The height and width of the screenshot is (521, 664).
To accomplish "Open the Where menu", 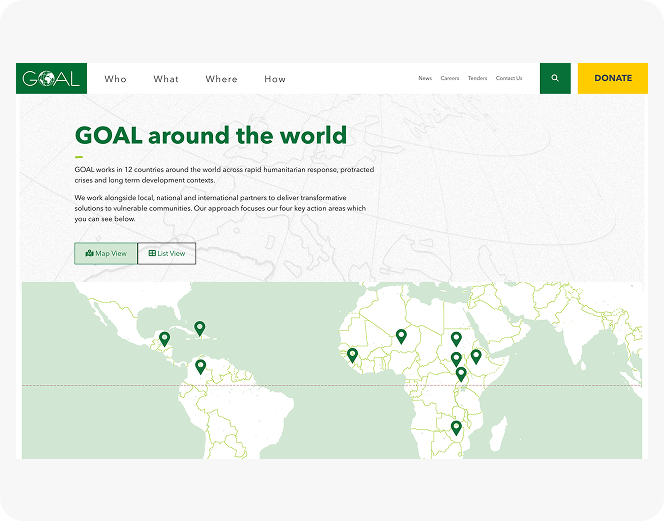I will coord(221,79).
